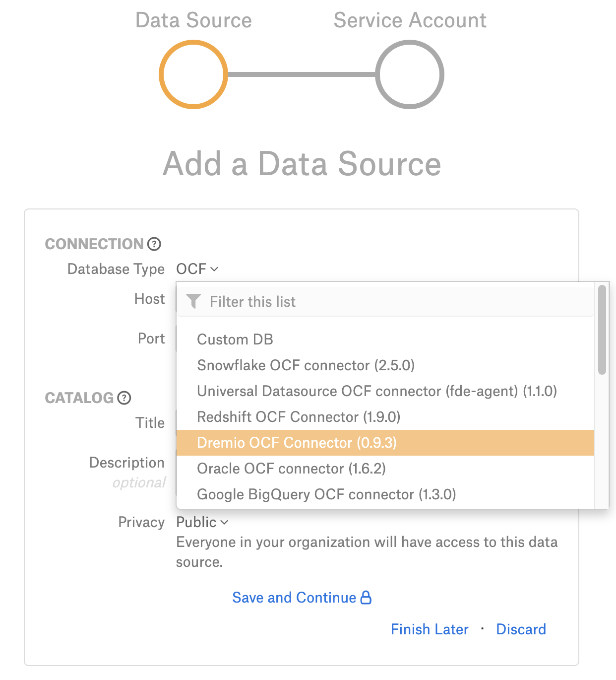
Task: Expand the Privacy Public dropdown
Action: (x=202, y=522)
